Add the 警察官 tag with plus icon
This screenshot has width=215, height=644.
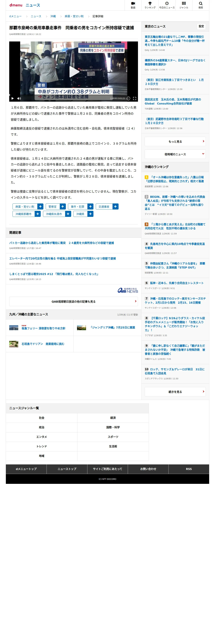pos(63,206)
